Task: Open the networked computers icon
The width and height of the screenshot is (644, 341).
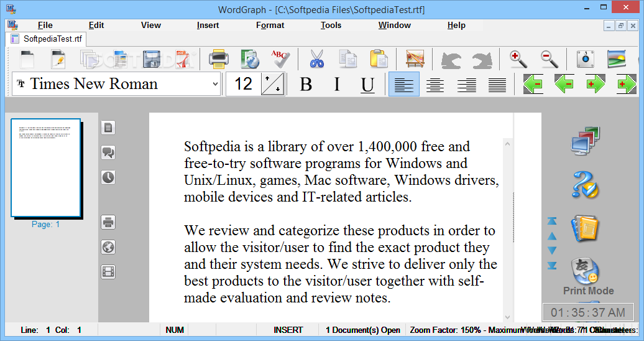Action: pyautogui.click(x=586, y=141)
